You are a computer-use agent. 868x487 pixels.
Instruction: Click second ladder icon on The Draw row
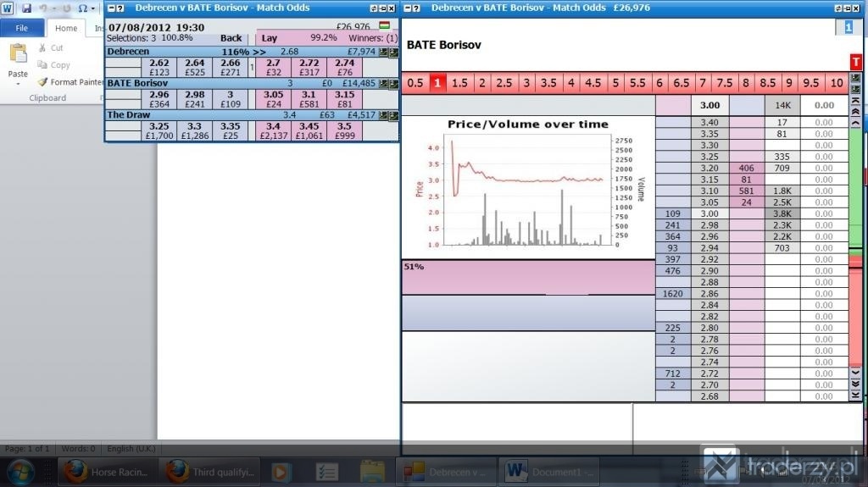pyautogui.click(x=393, y=115)
